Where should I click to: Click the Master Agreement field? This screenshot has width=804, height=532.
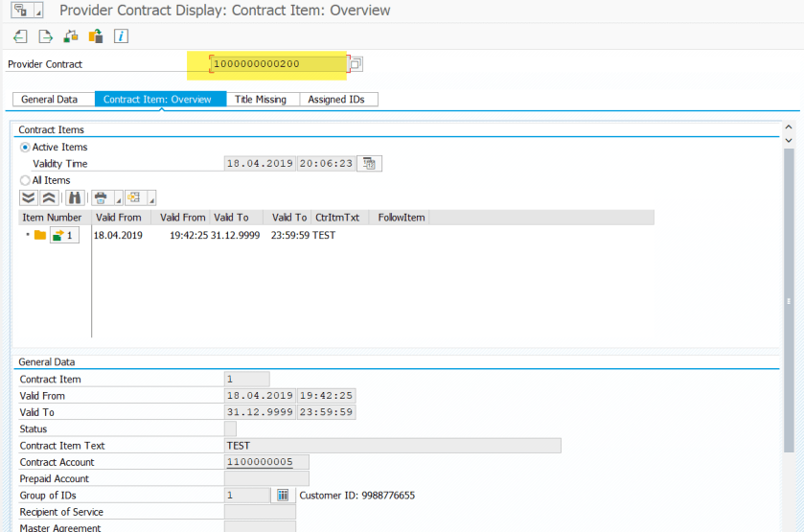260,527
